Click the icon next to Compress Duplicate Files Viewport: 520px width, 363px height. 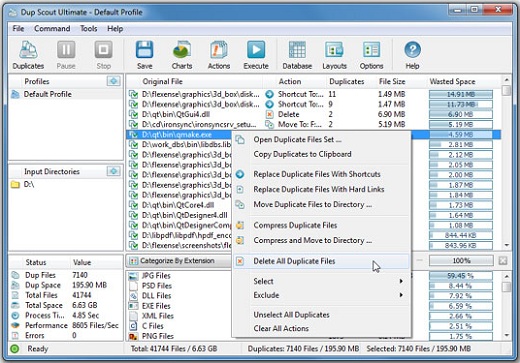pyautogui.click(x=240, y=225)
